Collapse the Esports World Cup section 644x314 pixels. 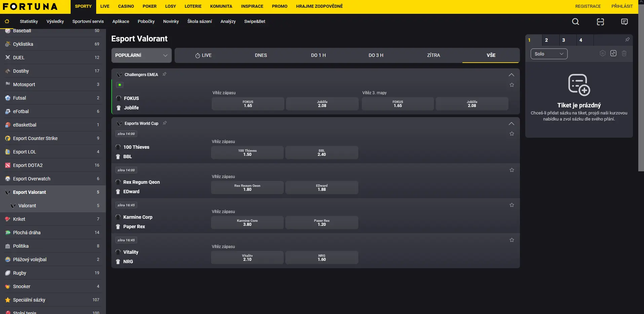(512, 124)
